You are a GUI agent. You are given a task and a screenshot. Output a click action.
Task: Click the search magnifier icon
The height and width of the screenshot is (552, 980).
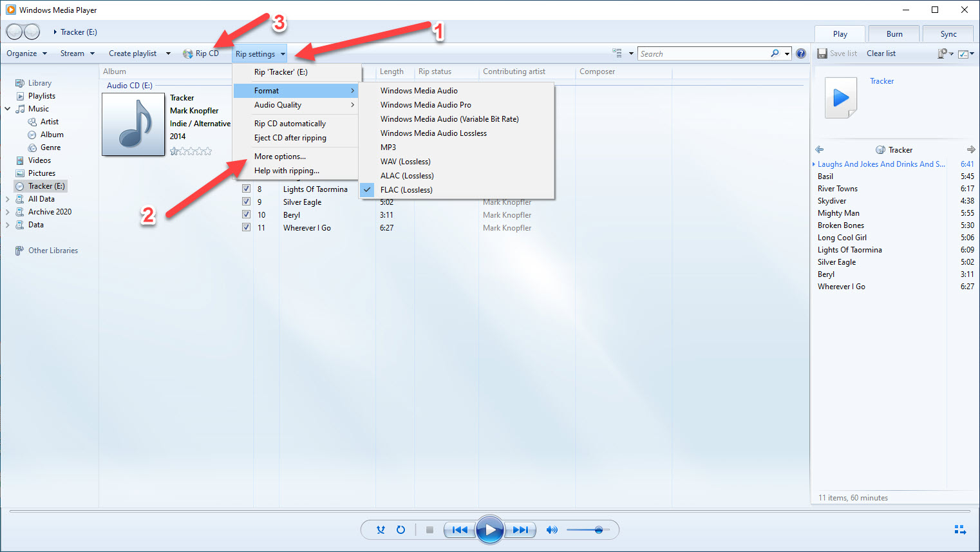[x=775, y=53]
